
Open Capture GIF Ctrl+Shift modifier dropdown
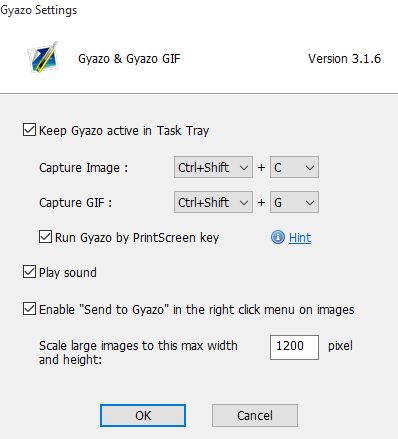[x=213, y=202]
